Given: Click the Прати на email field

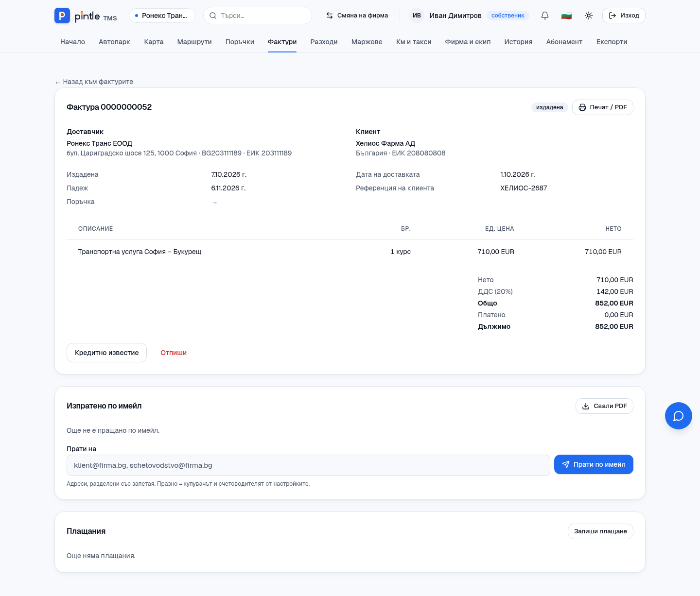Looking at the screenshot, I should coord(308,465).
